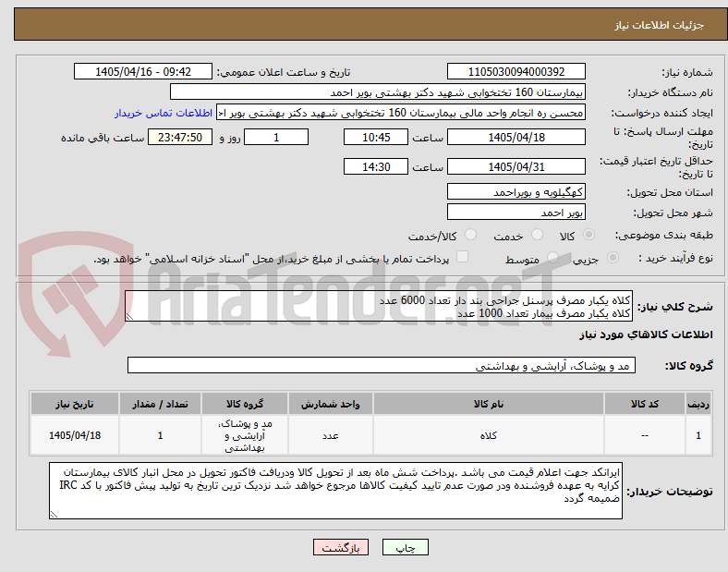
Task: Click the کد کالا column header
Action: tap(645, 404)
